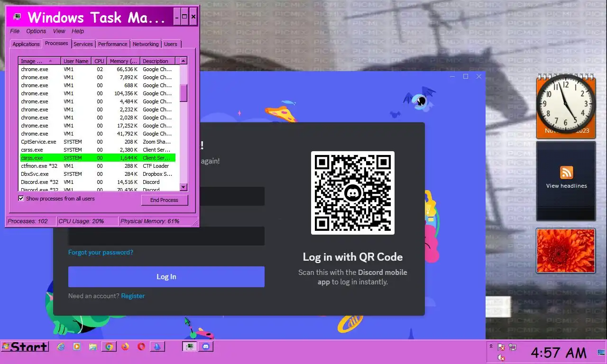The image size is (607, 364).
Task: Click the process list scrollbar thumb
Action: click(x=184, y=92)
